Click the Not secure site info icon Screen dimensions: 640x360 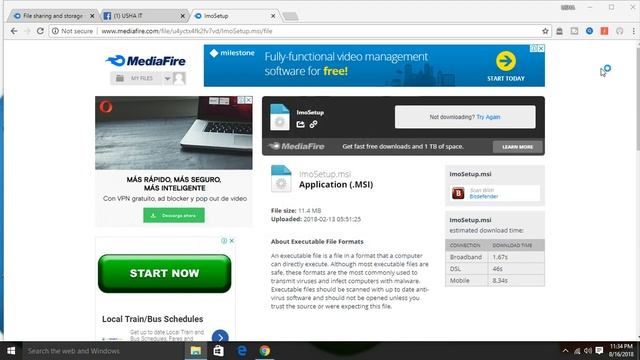click(55, 31)
